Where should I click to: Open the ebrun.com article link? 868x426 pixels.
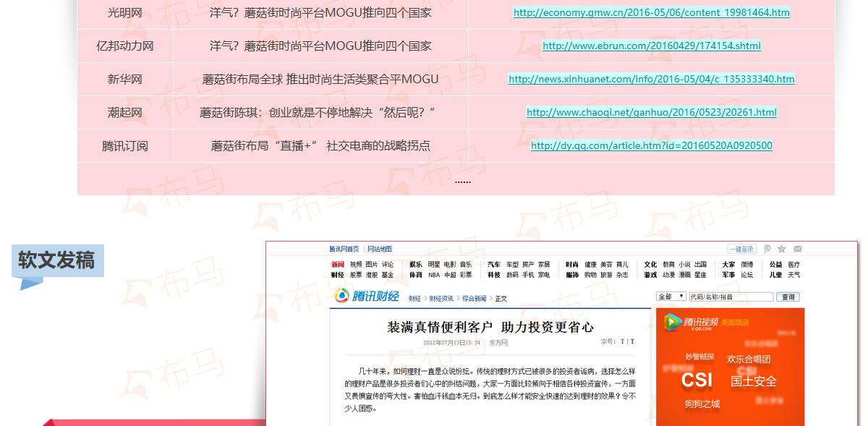tap(651, 46)
